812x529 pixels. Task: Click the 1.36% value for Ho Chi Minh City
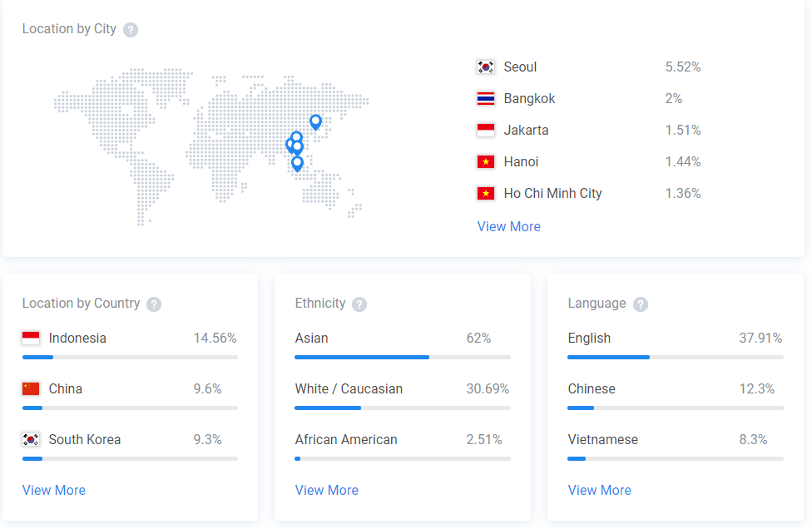tap(683, 194)
